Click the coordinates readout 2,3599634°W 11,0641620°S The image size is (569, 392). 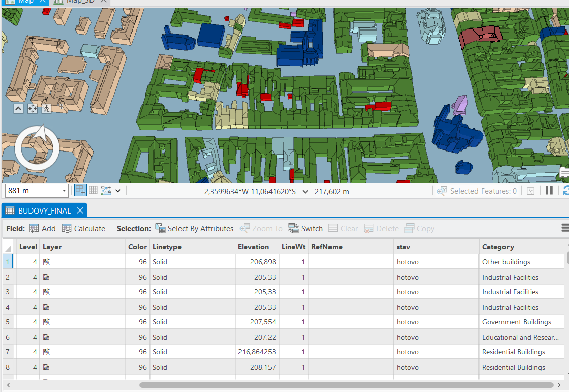tap(250, 192)
